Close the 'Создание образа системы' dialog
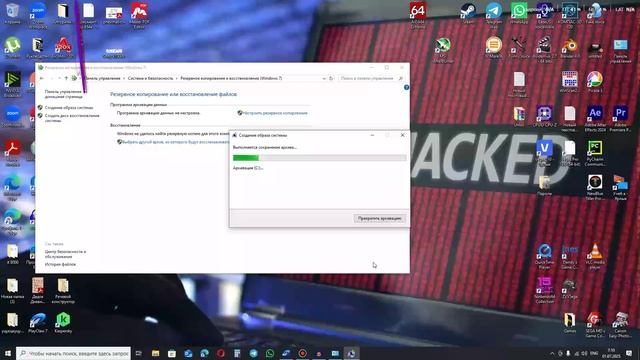Viewport: 640px width, 360px height. [402, 135]
